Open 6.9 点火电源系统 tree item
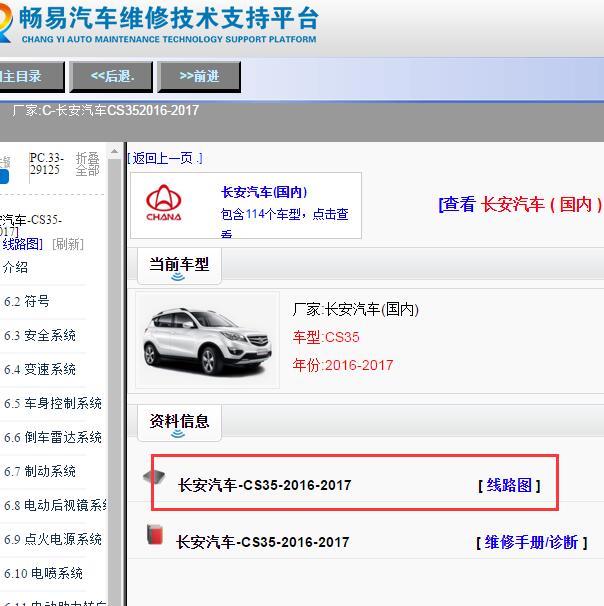 click(x=53, y=539)
